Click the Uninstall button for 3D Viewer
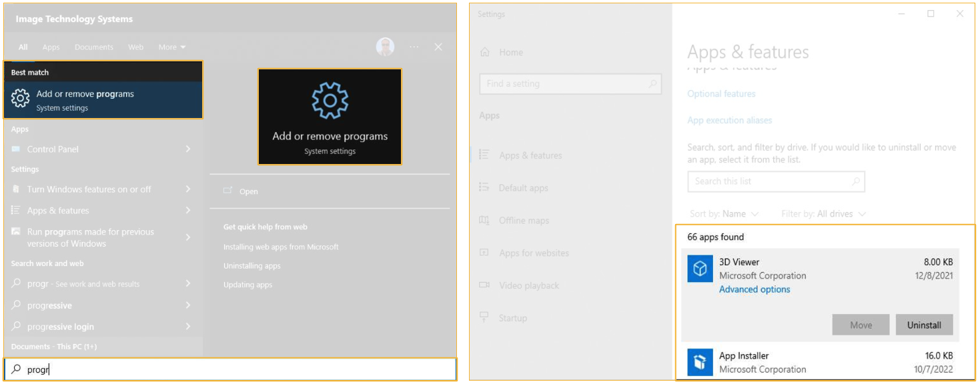Viewport: 980px width, 384px height. click(924, 325)
